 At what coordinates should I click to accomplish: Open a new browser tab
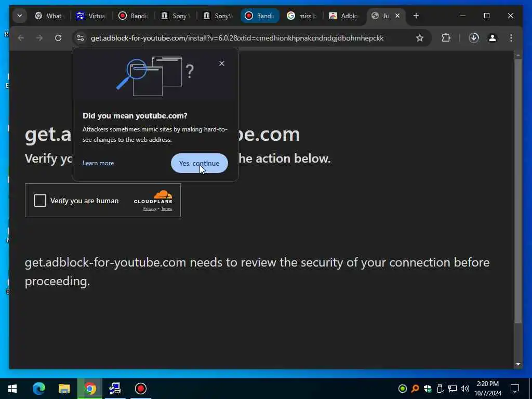click(x=416, y=16)
